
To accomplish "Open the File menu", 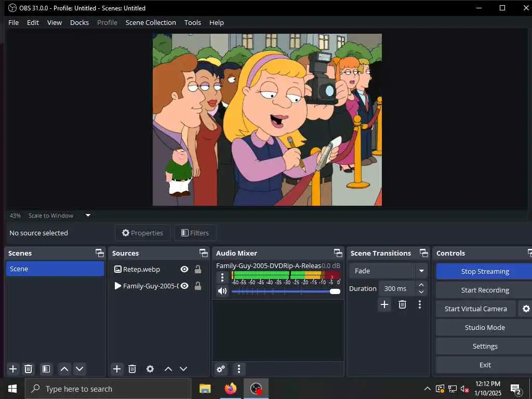I will (x=14, y=22).
